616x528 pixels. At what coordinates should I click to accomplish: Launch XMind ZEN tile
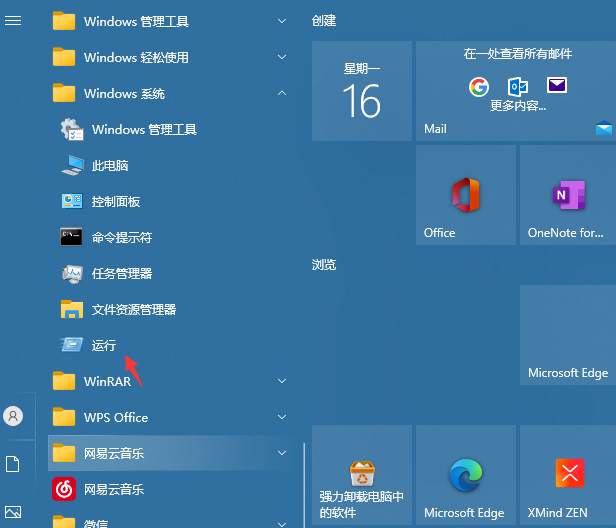[567, 474]
